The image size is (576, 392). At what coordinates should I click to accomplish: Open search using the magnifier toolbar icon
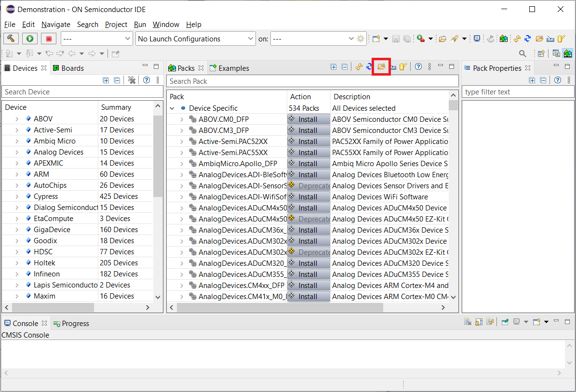[522, 53]
